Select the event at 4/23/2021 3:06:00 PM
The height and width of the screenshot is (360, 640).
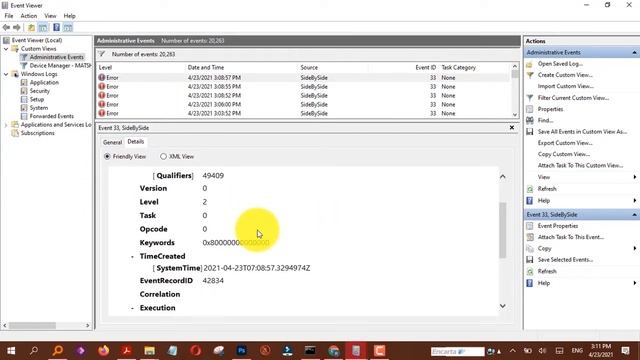tap(303, 104)
